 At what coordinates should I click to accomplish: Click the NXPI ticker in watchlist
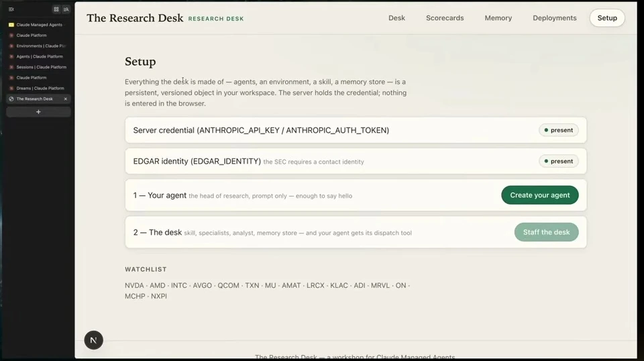click(159, 296)
